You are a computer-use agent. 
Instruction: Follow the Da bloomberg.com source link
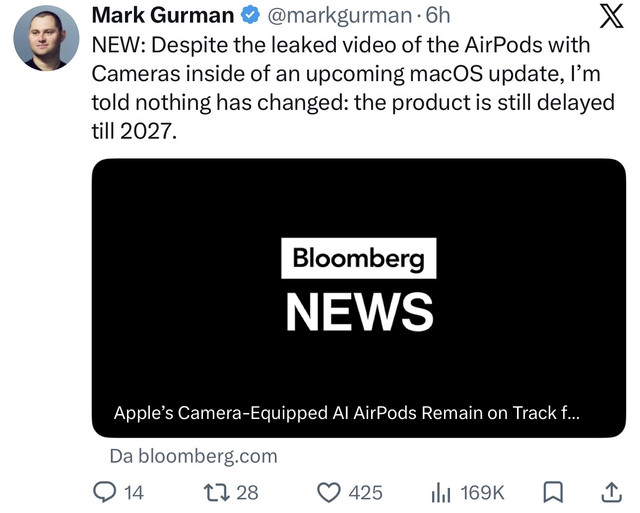pos(193,456)
